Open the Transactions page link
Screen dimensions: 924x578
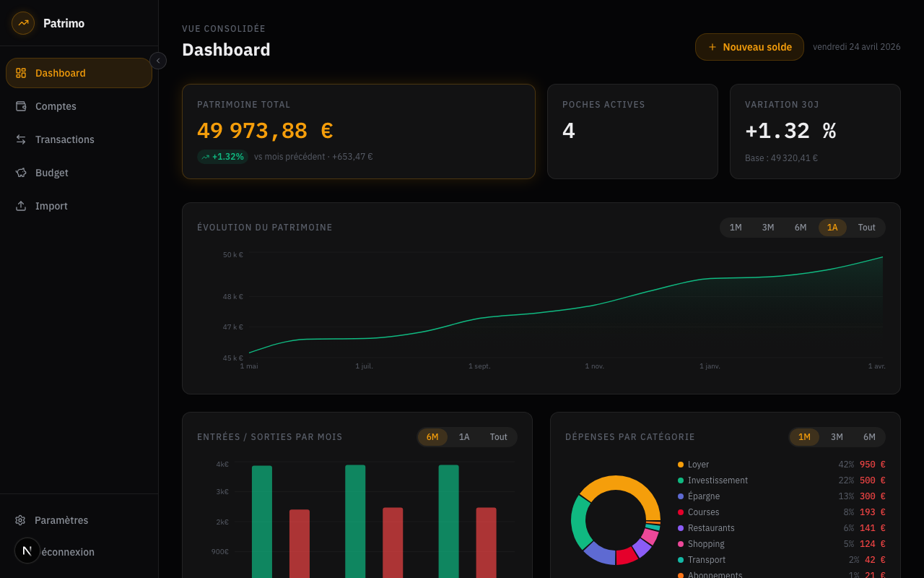[x=65, y=139]
